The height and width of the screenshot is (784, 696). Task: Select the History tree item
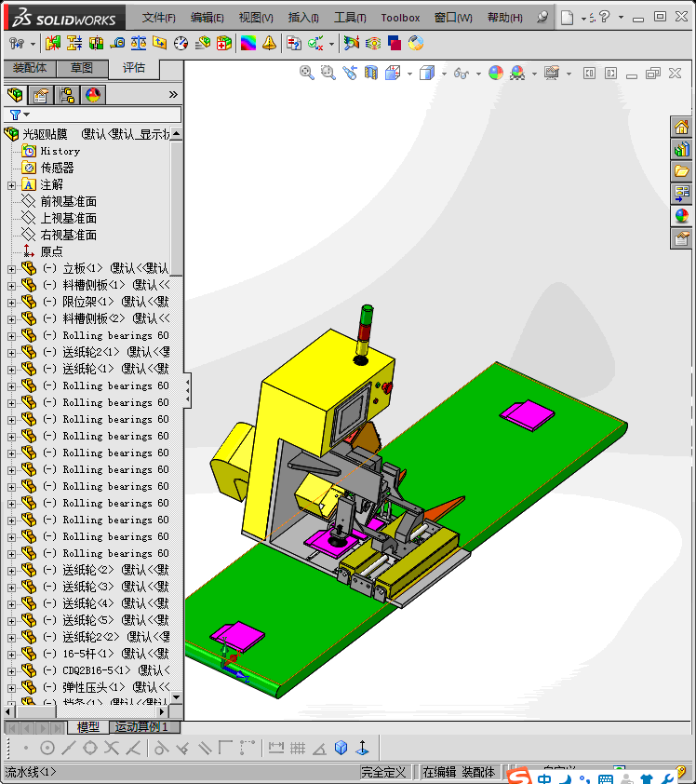[60, 151]
